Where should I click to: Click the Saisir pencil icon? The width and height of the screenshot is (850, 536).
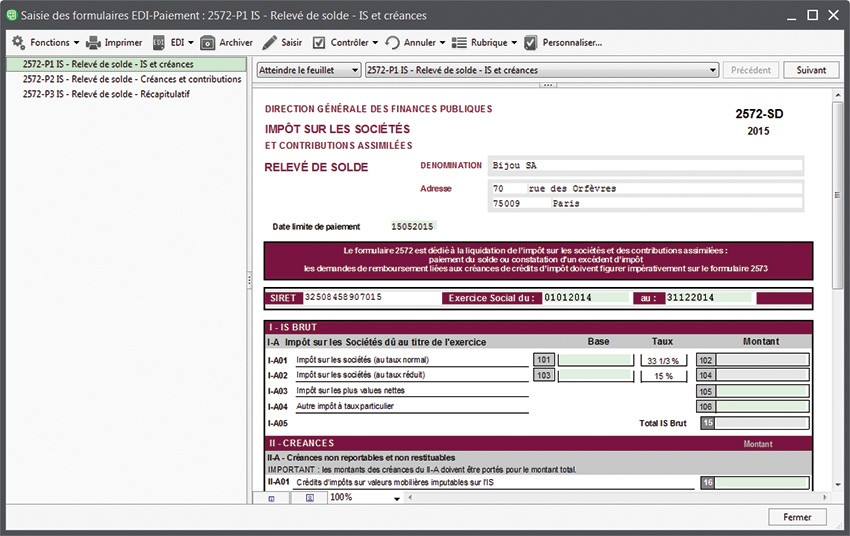(x=270, y=43)
